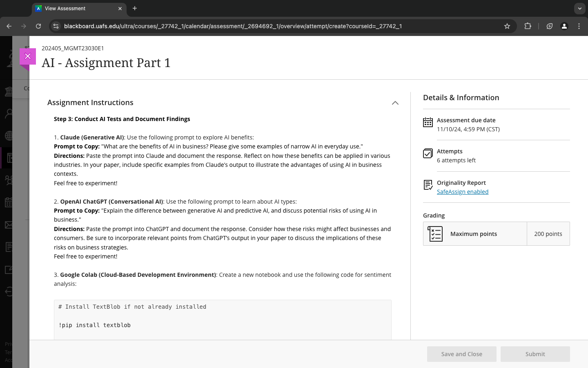Click the Attempts checkmark icon

pos(428,153)
